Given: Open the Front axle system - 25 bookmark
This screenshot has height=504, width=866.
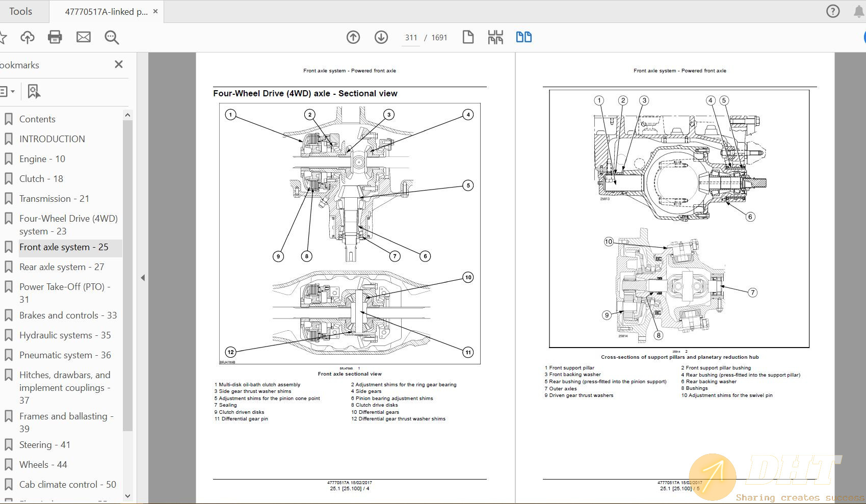Looking at the screenshot, I should coord(64,247).
